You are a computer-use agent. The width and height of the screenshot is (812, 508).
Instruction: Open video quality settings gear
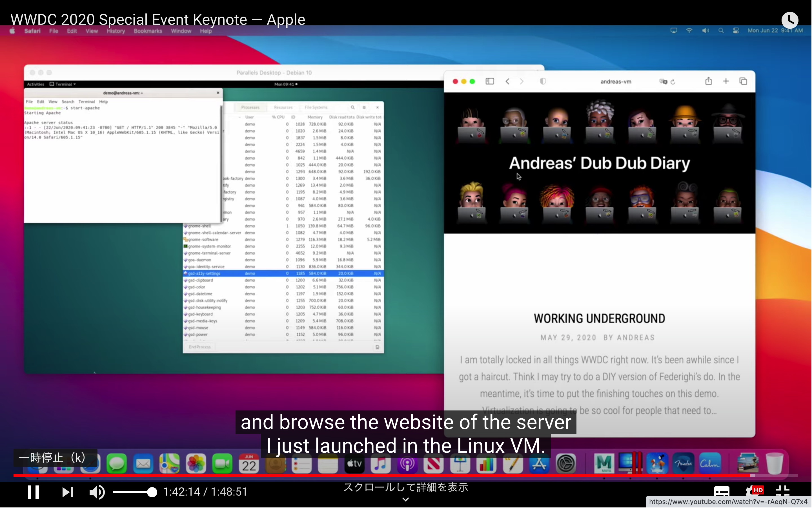(751, 491)
